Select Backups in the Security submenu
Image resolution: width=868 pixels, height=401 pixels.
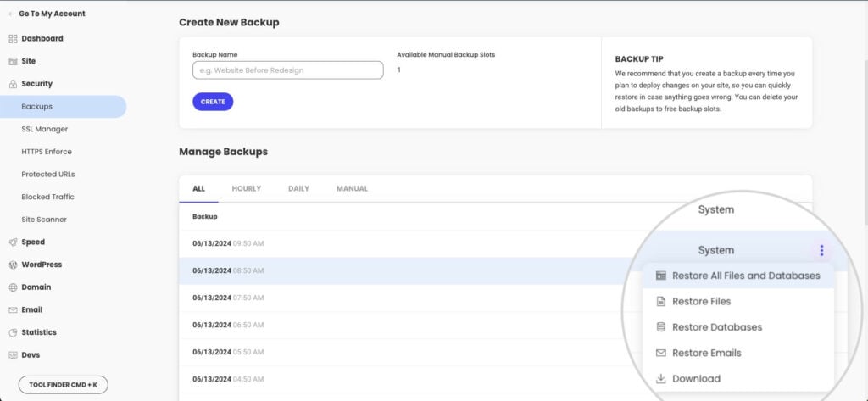pyautogui.click(x=63, y=106)
